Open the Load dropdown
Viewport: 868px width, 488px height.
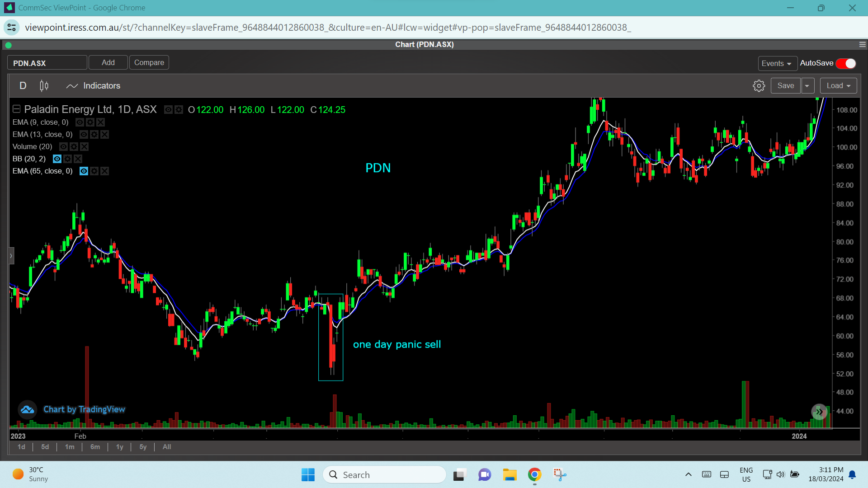point(838,86)
